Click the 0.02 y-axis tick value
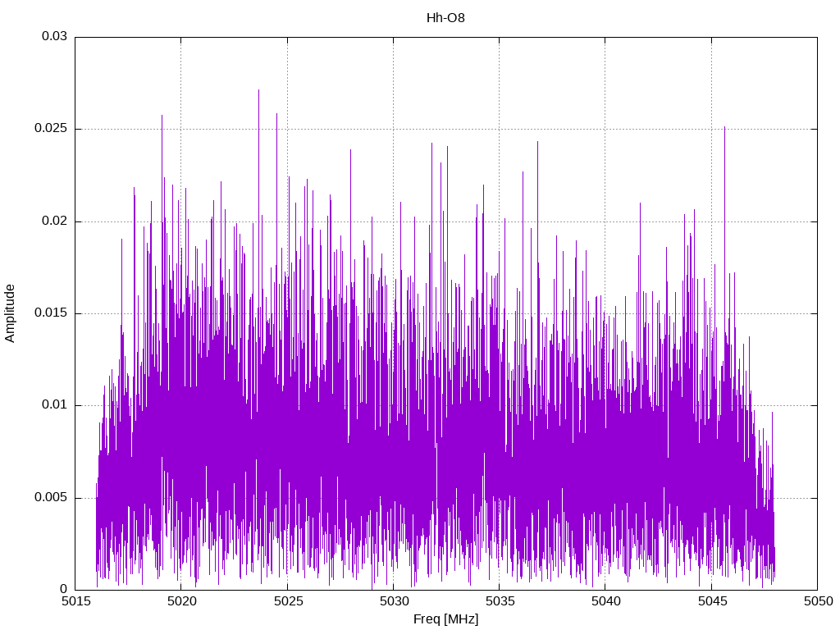This screenshot has height=630, width=840. (x=55, y=221)
